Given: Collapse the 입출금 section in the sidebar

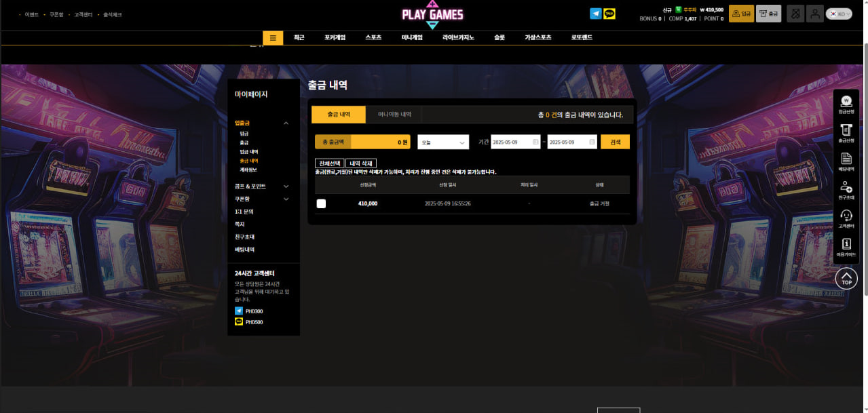Looking at the screenshot, I should point(286,123).
